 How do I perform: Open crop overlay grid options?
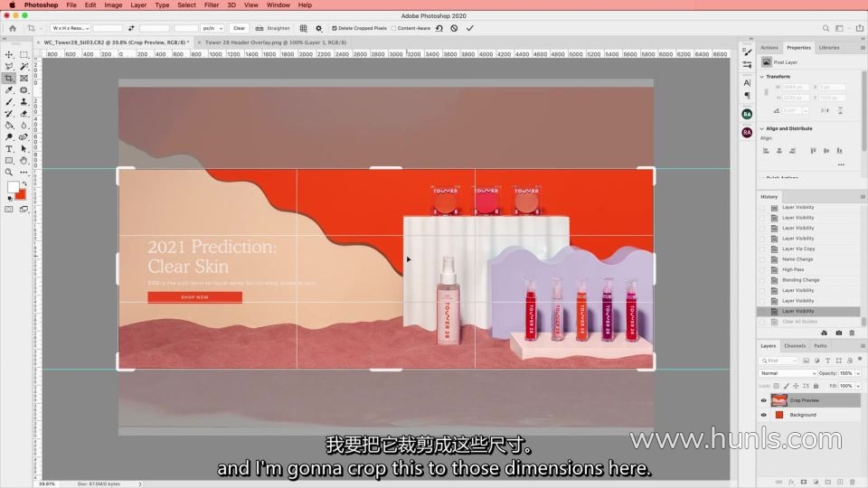[x=304, y=28]
